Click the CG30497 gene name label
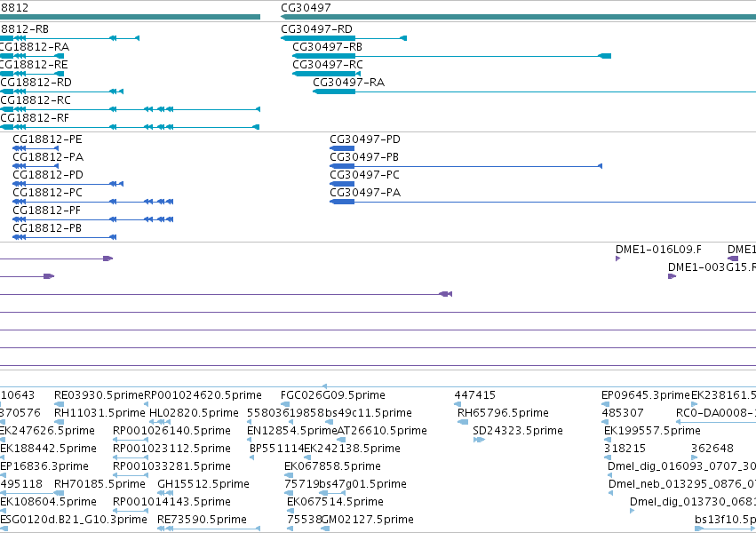This screenshot has width=756, height=533. 306,8
